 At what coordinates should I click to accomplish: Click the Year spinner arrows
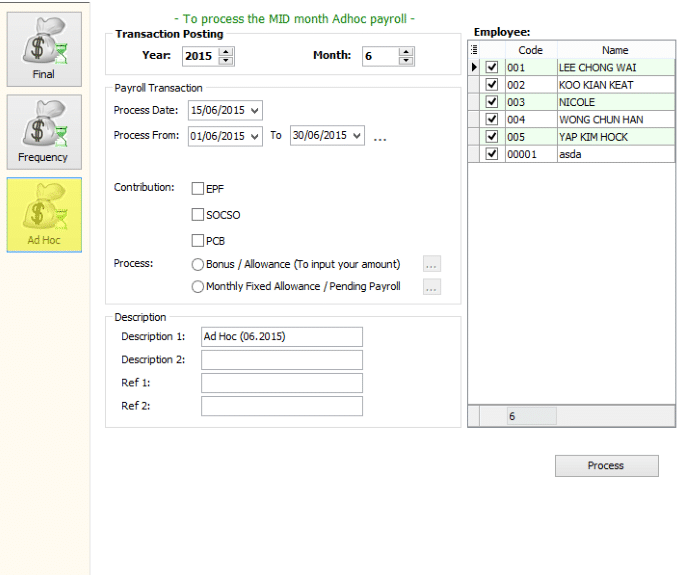click(x=226, y=57)
